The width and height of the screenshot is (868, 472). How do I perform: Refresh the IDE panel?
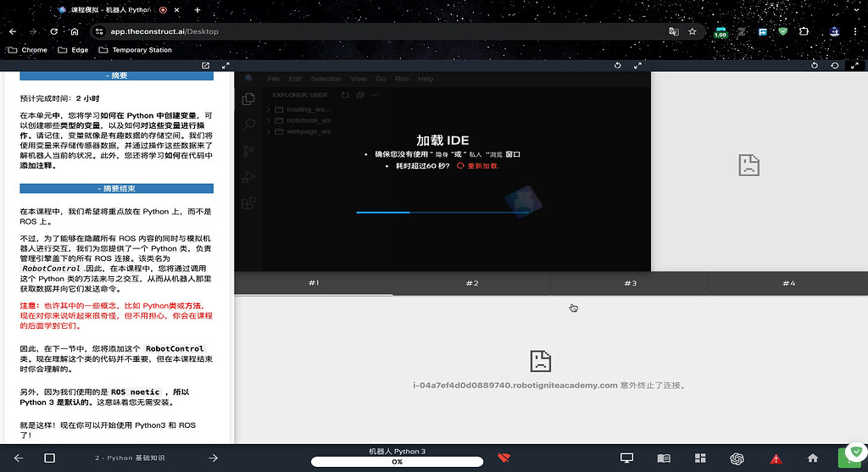tap(617, 65)
